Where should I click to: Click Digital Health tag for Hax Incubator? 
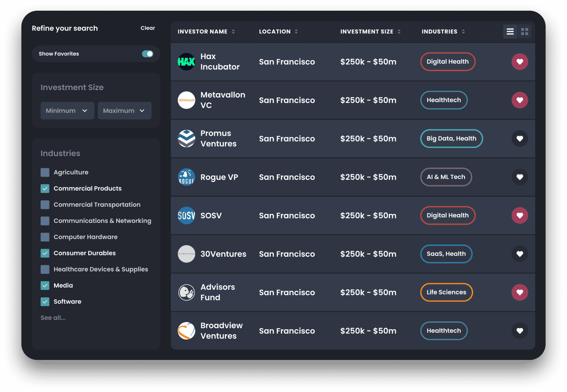point(447,62)
